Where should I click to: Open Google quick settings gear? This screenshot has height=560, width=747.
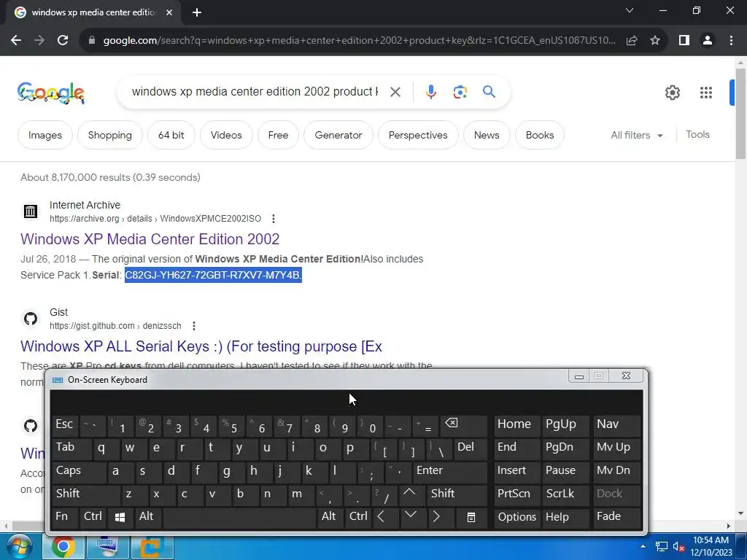click(x=672, y=93)
